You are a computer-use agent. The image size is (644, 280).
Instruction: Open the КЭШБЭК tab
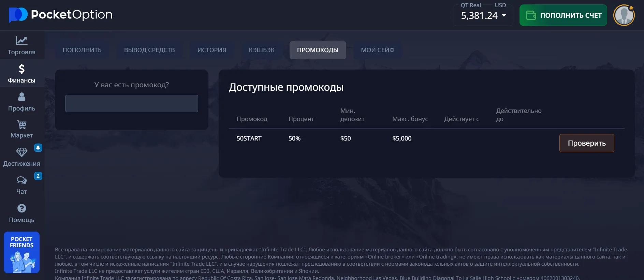tap(262, 50)
